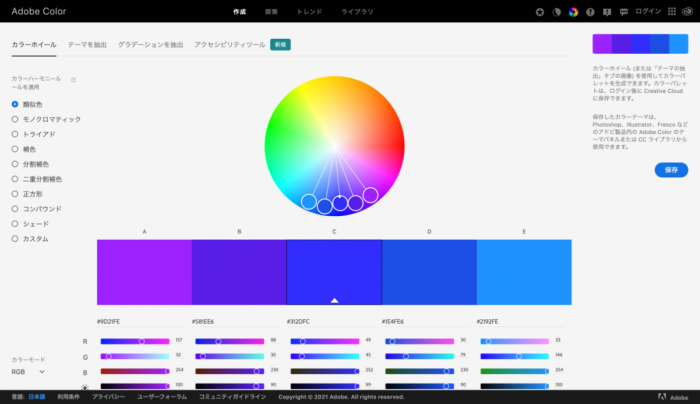Open the Adobe apps grid icon
700x404 pixels.
(670, 12)
